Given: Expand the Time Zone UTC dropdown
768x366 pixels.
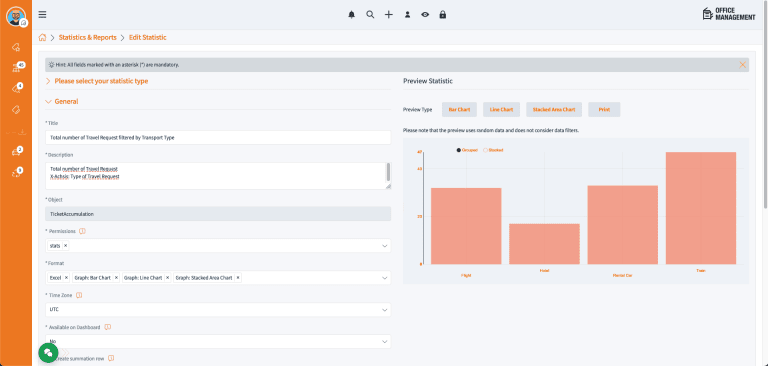Looking at the screenshot, I should [x=218, y=310].
